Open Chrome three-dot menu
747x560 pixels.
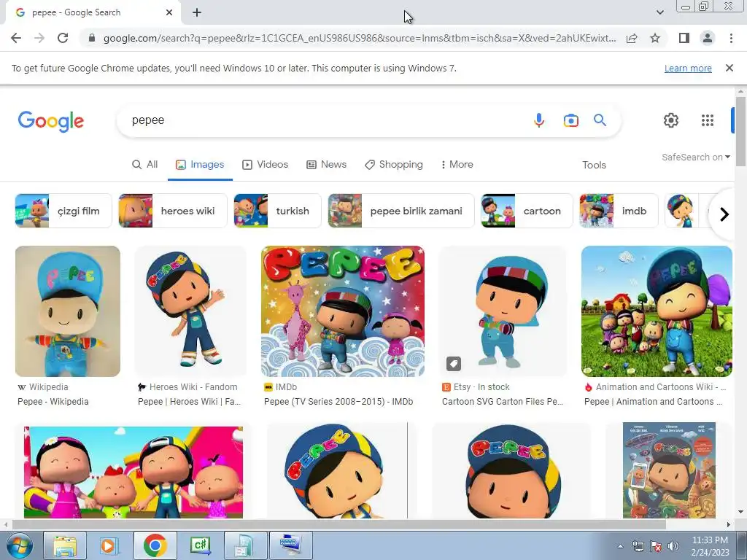731,38
